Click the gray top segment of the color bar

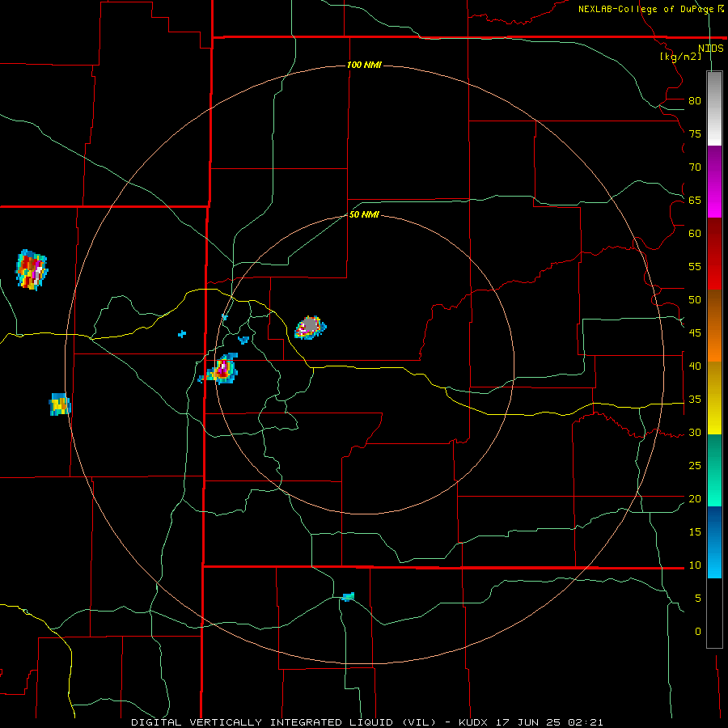(x=714, y=108)
